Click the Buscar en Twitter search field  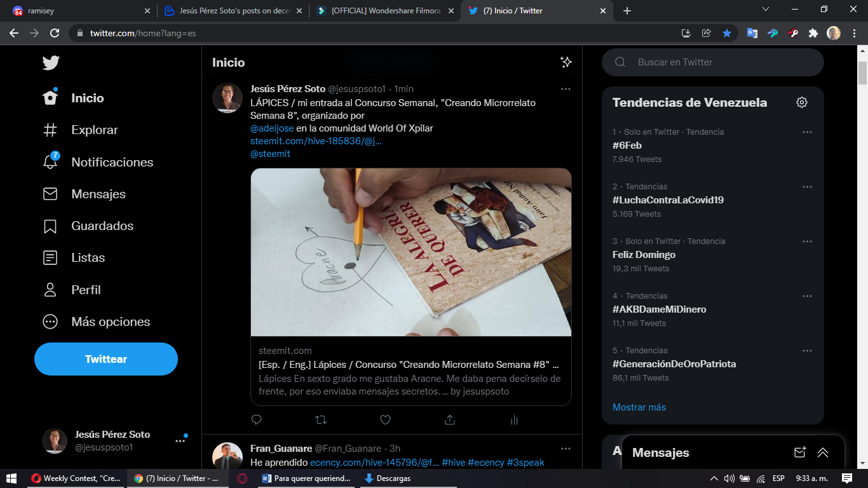pos(713,62)
